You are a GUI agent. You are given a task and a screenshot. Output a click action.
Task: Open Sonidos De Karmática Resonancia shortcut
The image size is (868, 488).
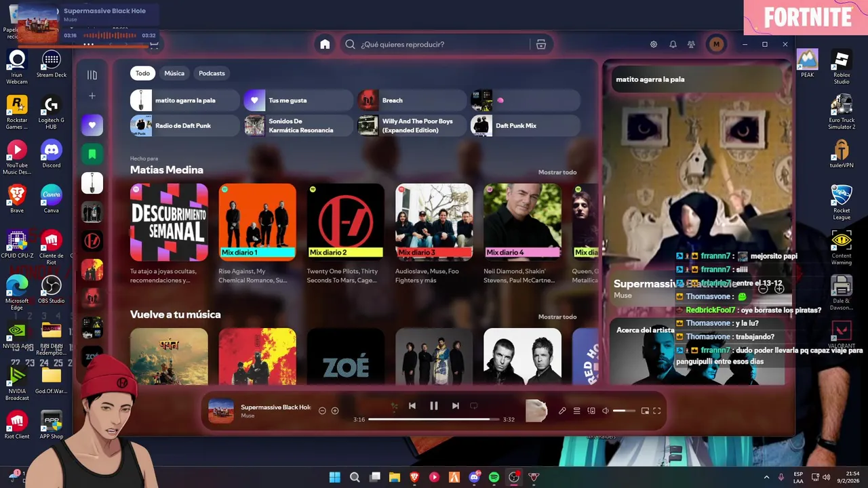point(298,125)
